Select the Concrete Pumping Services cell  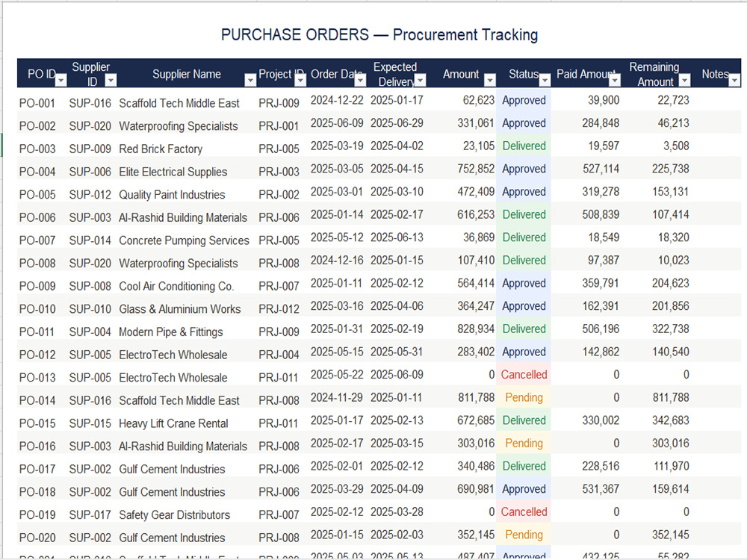(x=184, y=240)
